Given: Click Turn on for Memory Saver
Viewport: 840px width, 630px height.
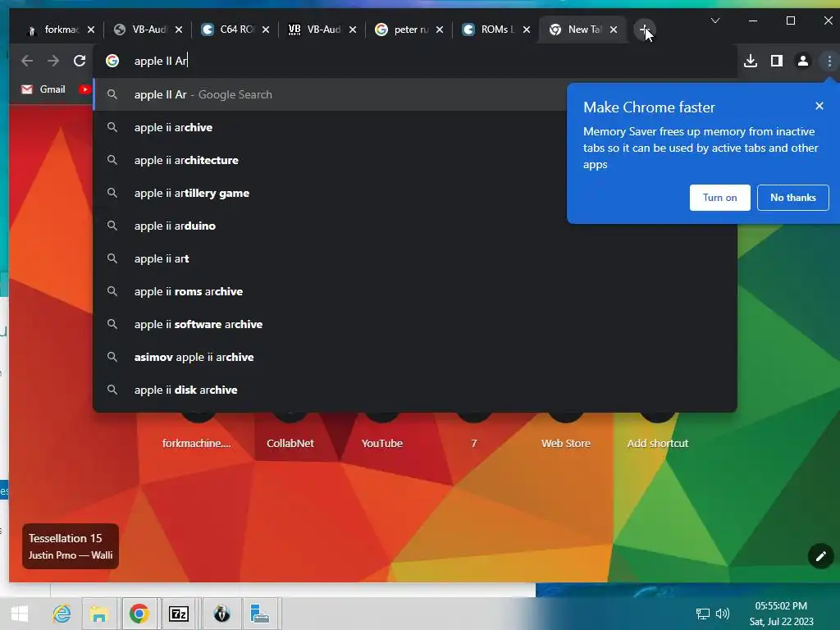Looking at the screenshot, I should (719, 198).
